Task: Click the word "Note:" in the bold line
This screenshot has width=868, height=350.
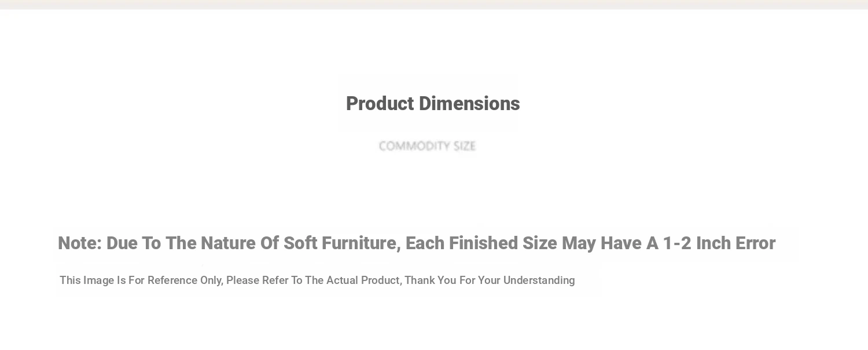Action: 79,243
